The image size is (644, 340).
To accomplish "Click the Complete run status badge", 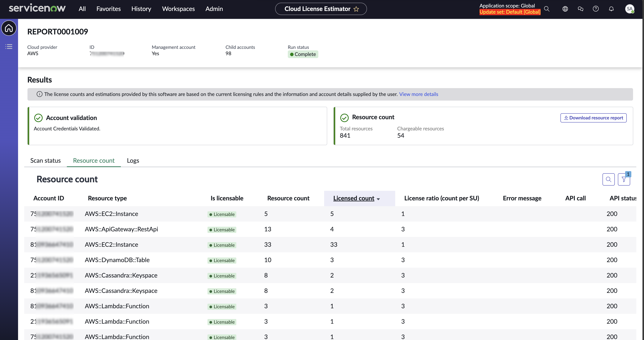I will [x=303, y=54].
